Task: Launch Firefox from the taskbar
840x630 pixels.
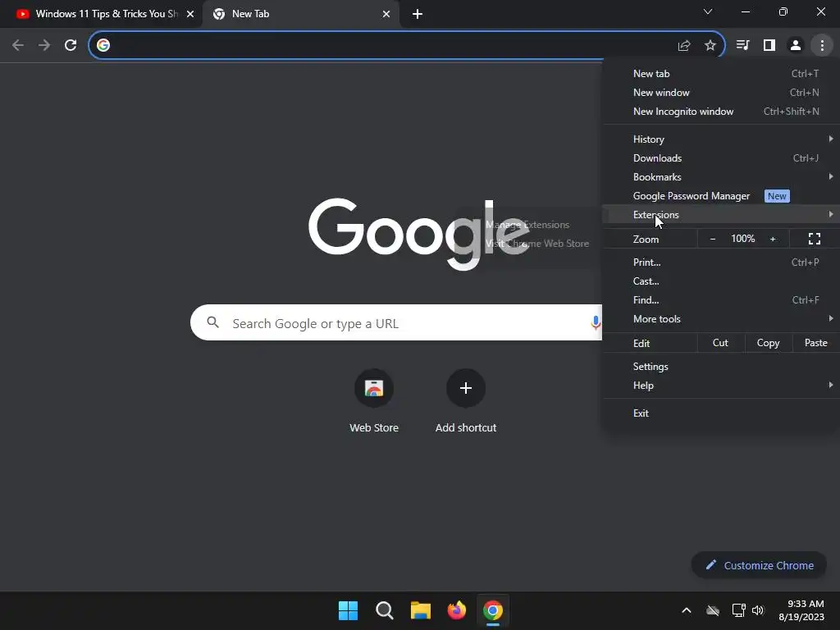Action: click(456, 610)
